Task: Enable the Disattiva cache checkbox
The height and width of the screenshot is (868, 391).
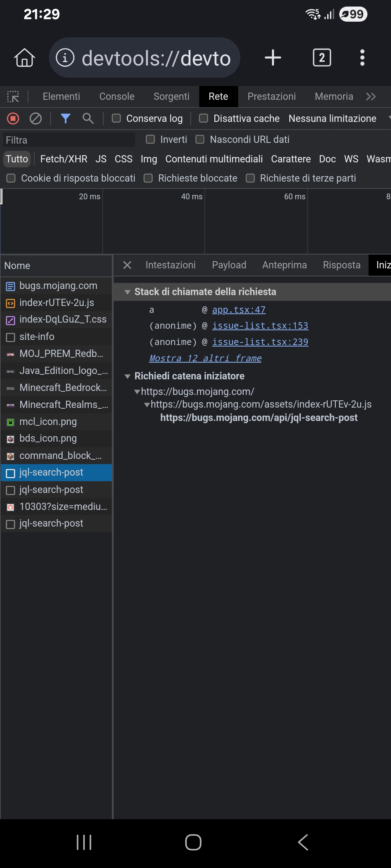Action: [204, 119]
